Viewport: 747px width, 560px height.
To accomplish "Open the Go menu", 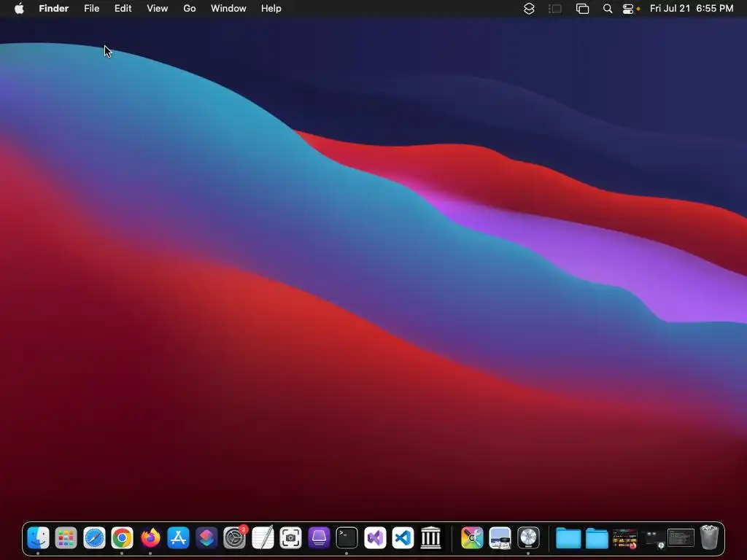I will click(x=190, y=9).
